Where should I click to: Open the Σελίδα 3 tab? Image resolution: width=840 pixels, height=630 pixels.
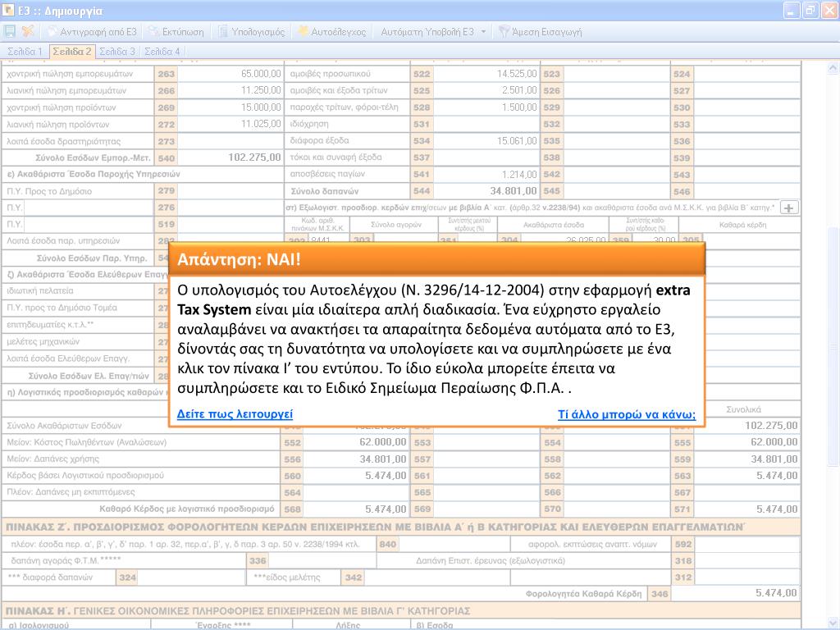click(117, 52)
